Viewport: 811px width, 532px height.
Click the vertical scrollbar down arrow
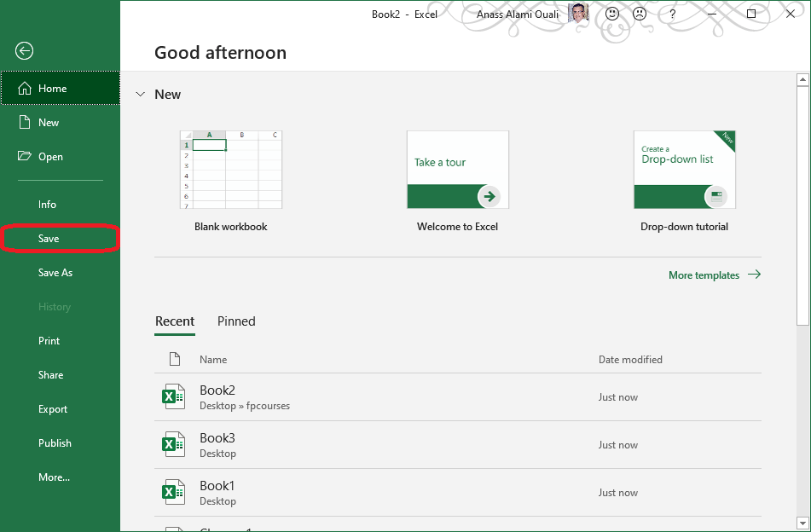coord(802,524)
